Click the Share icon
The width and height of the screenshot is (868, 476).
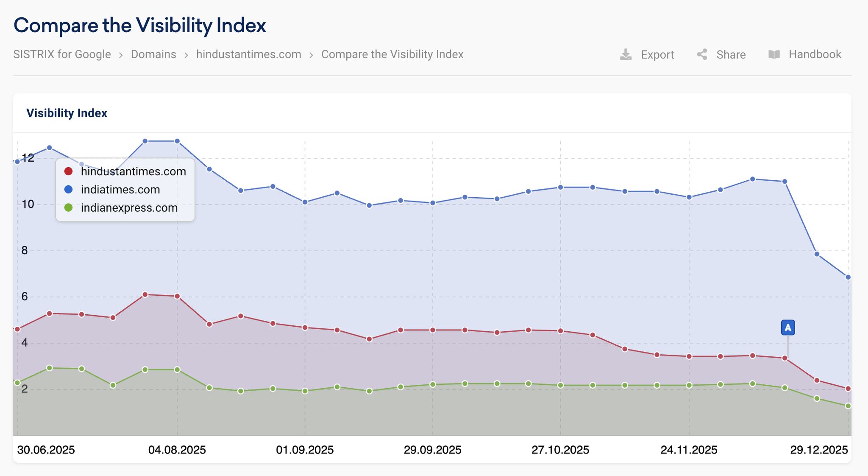(702, 54)
